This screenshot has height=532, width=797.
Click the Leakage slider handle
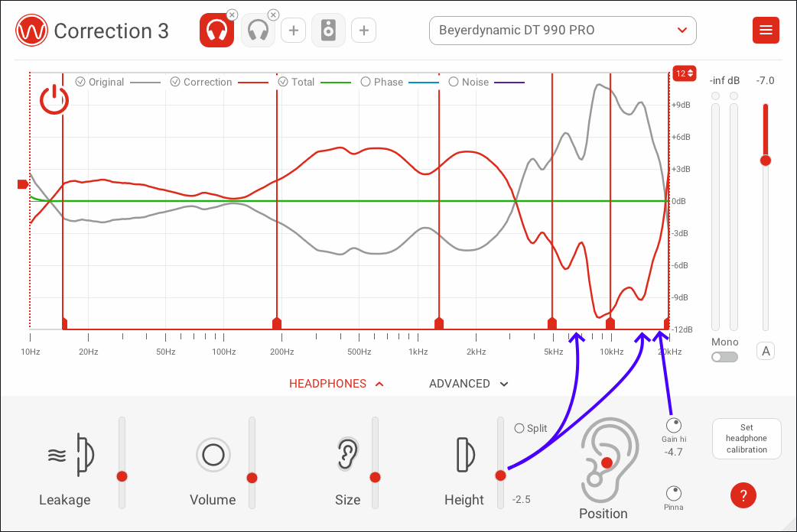coord(122,476)
